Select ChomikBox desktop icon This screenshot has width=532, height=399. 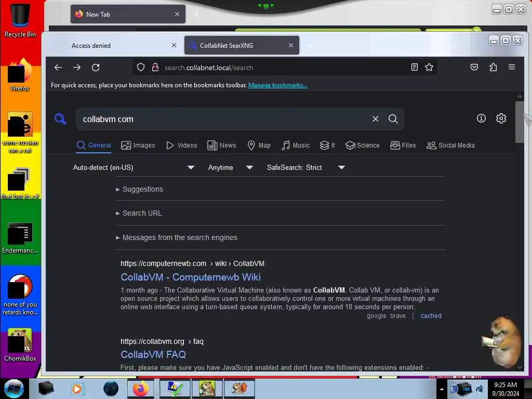[20, 345]
